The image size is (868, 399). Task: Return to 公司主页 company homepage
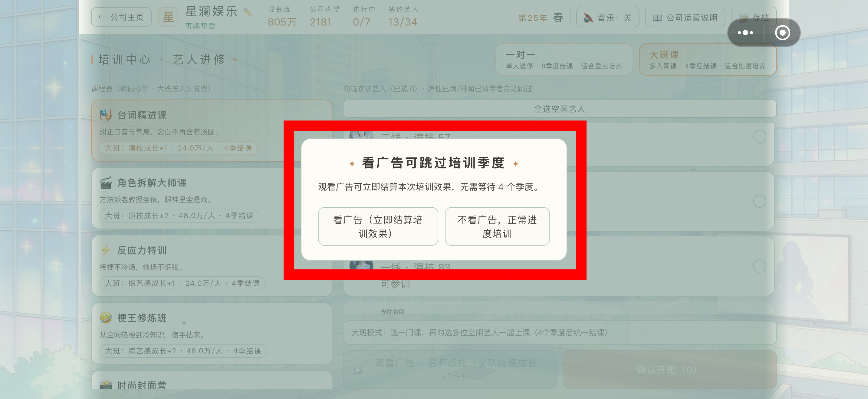coord(121,17)
